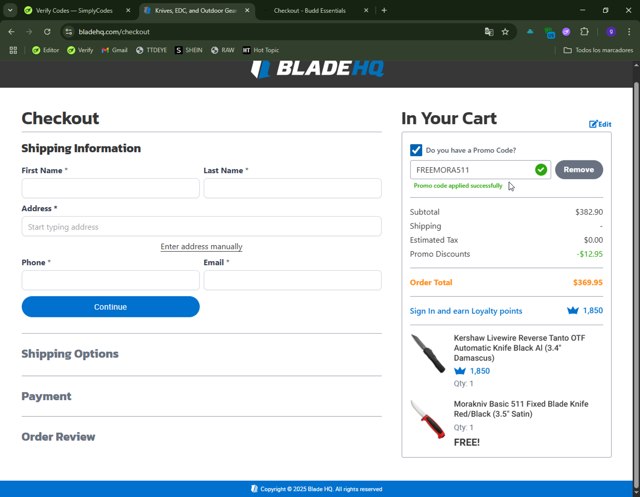Reload the current page
This screenshot has width=640, height=497.
47,32
